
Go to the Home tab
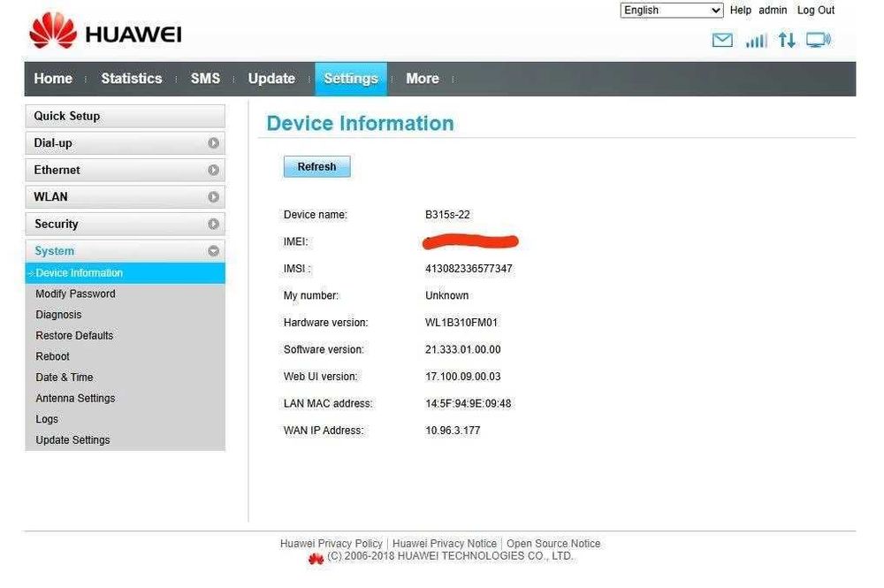tap(53, 79)
